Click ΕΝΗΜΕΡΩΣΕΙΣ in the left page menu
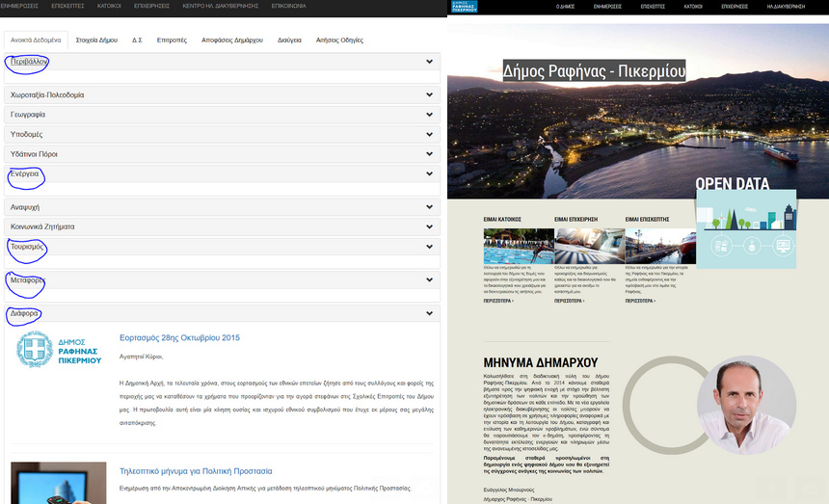This screenshot has height=504, width=829. (x=19, y=6)
